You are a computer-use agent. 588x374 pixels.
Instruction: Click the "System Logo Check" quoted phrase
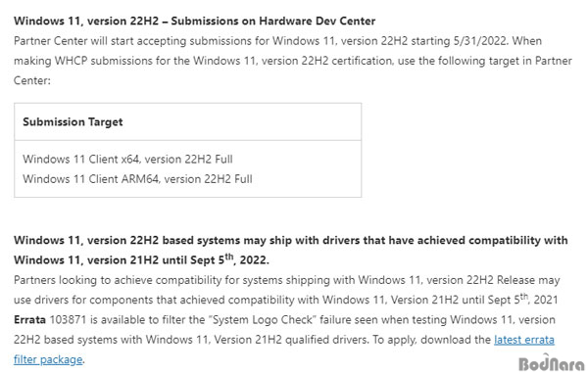[262, 319]
